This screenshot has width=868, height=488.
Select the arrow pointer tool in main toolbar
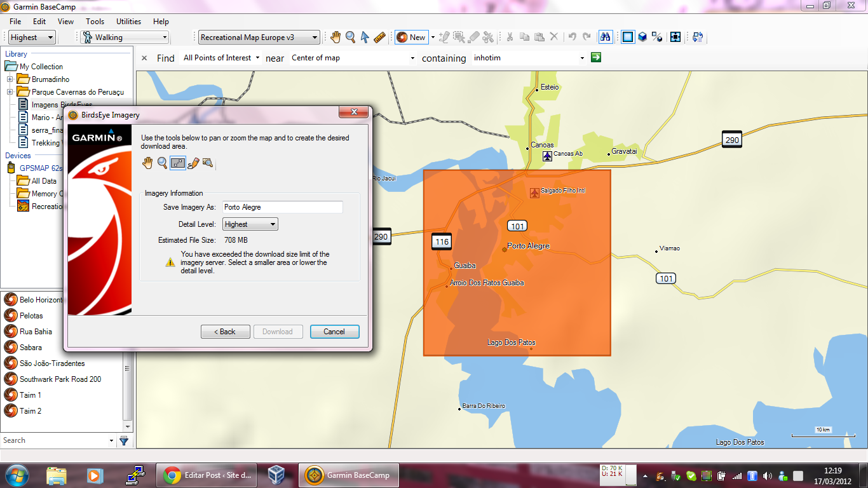click(365, 37)
